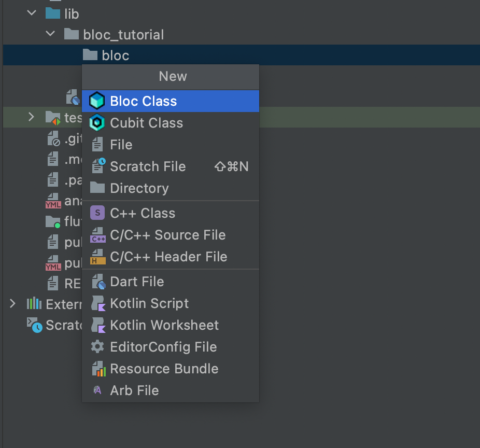Click the Arb File icon
Screen dimensions: 480x448
point(97,390)
